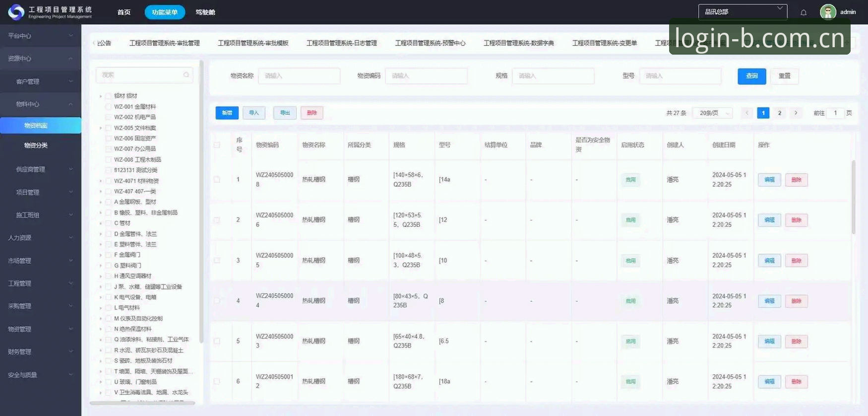Click the 查询 search button

pyautogui.click(x=752, y=76)
